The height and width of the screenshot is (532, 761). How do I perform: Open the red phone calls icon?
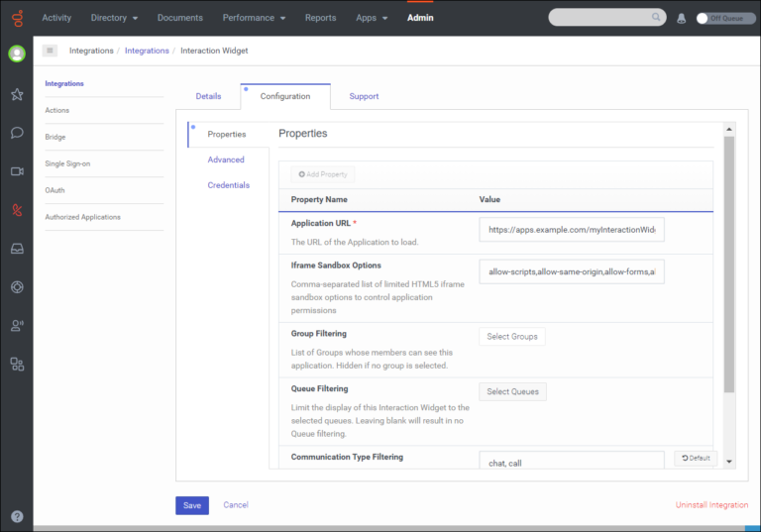(x=17, y=210)
